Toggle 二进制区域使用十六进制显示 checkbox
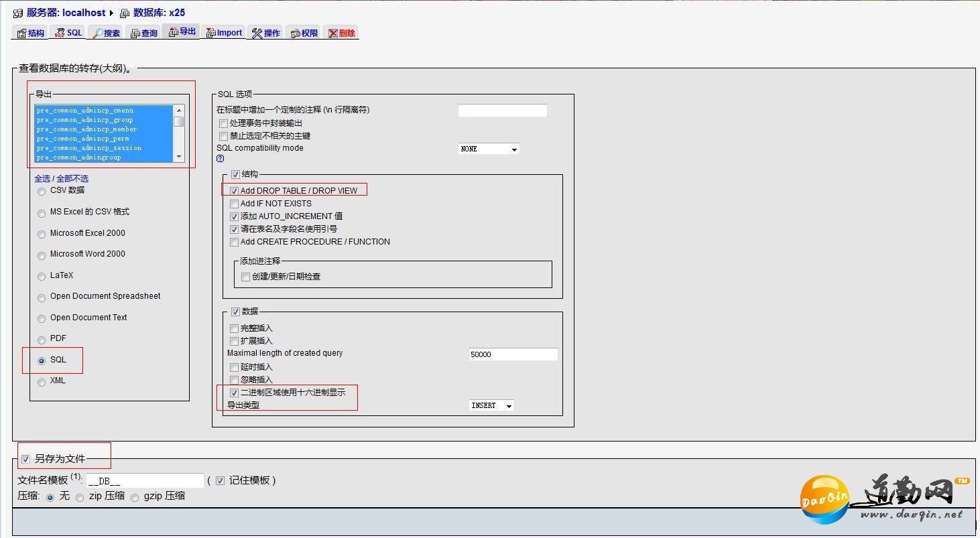The image size is (980, 538). 234,393
